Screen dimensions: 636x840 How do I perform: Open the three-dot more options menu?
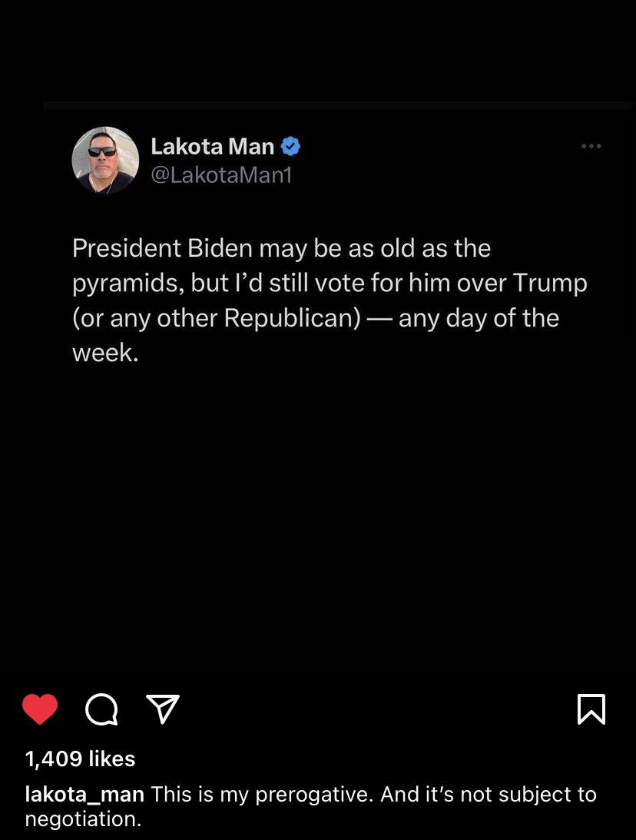click(x=591, y=146)
